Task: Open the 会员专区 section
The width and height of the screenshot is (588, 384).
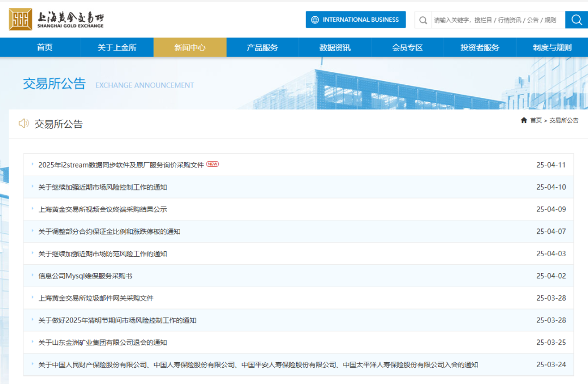Action: 407,47
